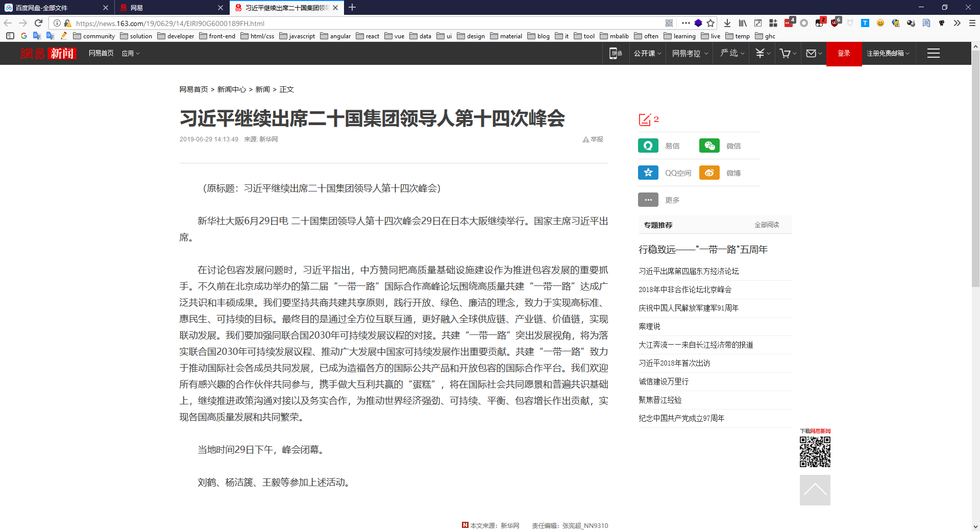Click the browser back arrow
The height and width of the screenshot is (531, 980).
click(x=8, y=23)
